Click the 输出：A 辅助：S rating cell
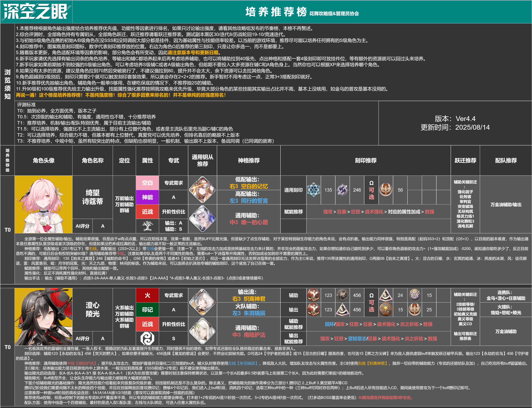 pyautogui.click(x=174, y=226)
